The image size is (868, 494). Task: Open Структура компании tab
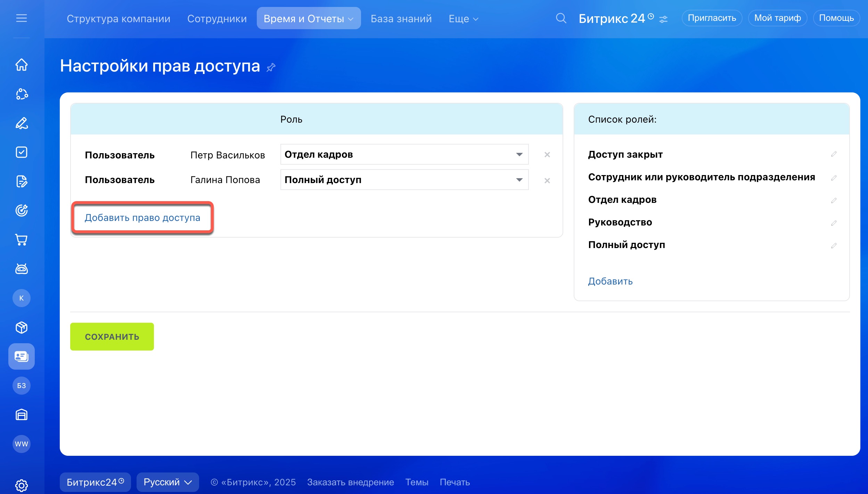(118, 19)
